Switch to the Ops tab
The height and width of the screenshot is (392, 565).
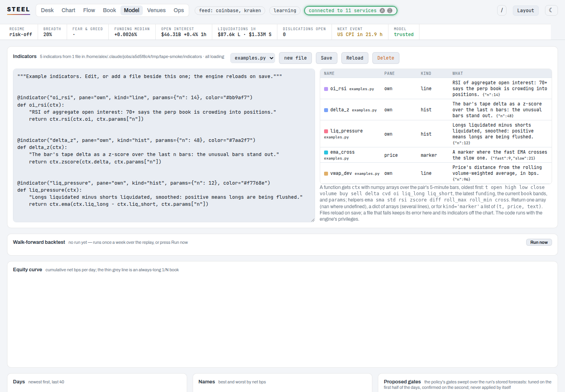click(x=179, y=10)
